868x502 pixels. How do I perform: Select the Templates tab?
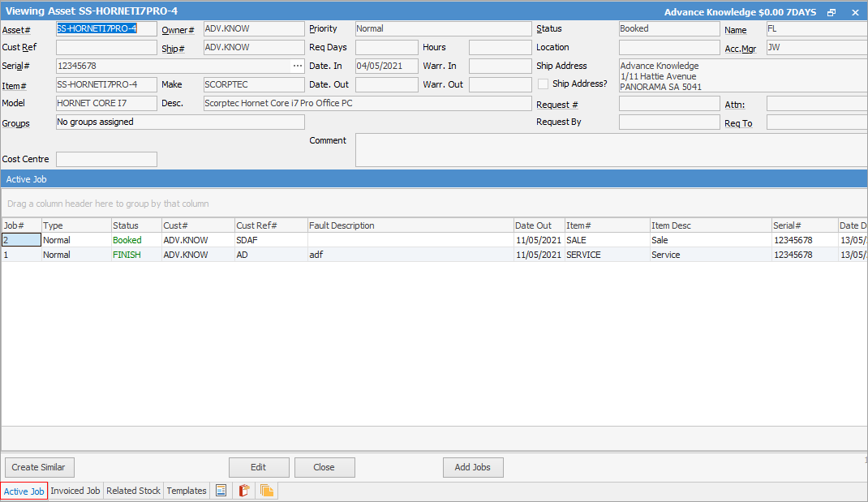coord(186,491)
